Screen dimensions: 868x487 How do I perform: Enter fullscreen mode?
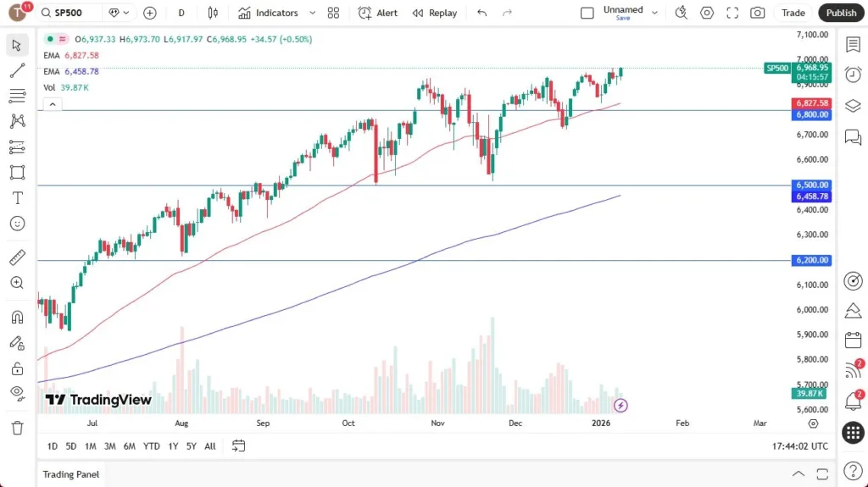[x=732, y=13]
